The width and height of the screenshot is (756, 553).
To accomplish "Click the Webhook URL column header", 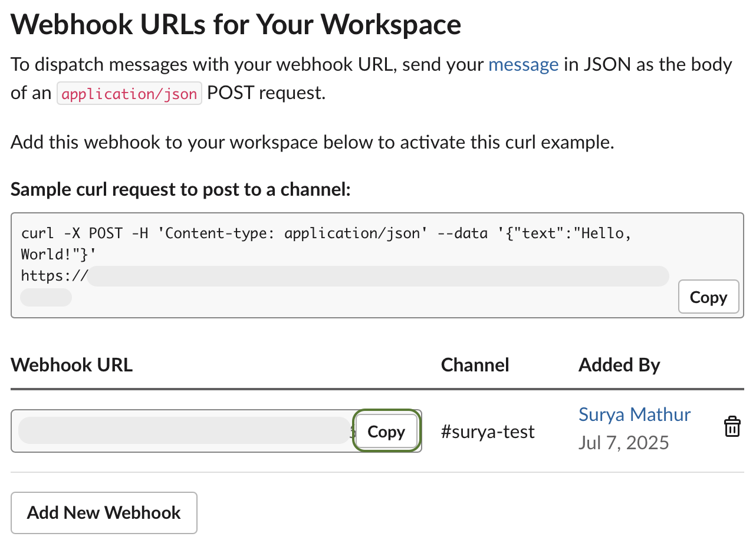I will [x=72, y=365].
